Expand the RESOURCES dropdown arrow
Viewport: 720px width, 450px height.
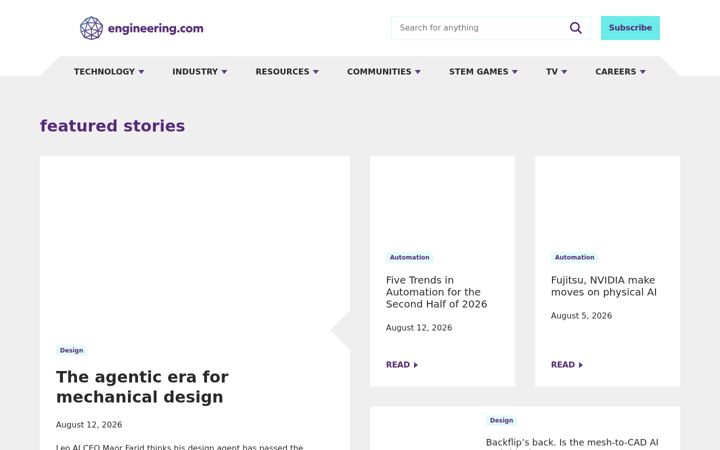point(316,72)
